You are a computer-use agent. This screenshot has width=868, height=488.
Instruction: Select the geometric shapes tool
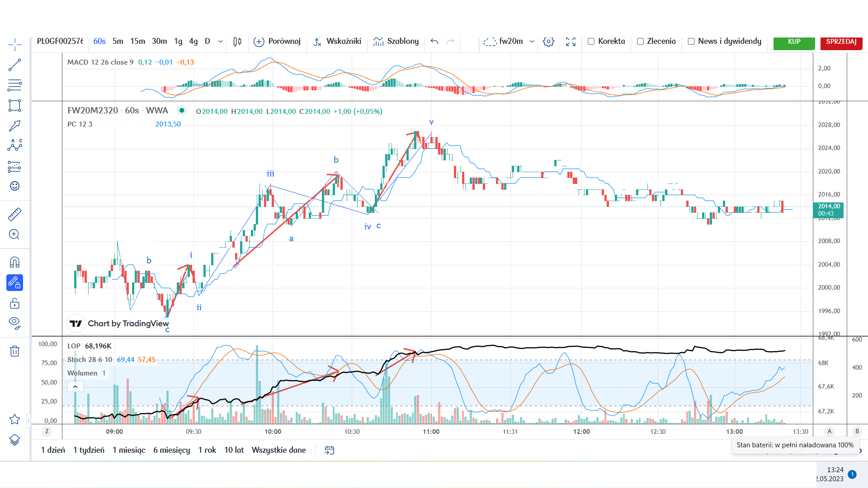coord(14,106)
